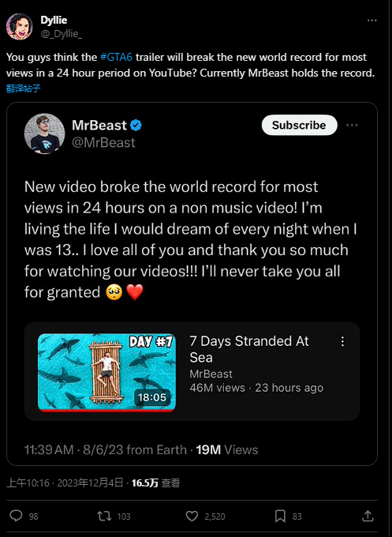Viewport: 392px width, 537px height.
Task: Open the #GTA6 hashtag
Action: [116, 57]
